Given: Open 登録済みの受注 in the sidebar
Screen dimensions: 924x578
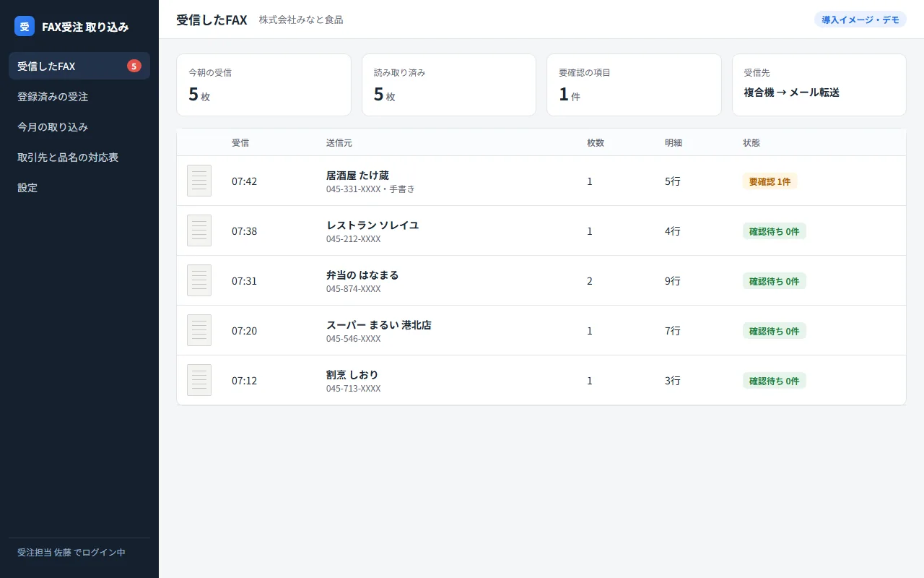Looking at the screenshot, I should (79, 96).
